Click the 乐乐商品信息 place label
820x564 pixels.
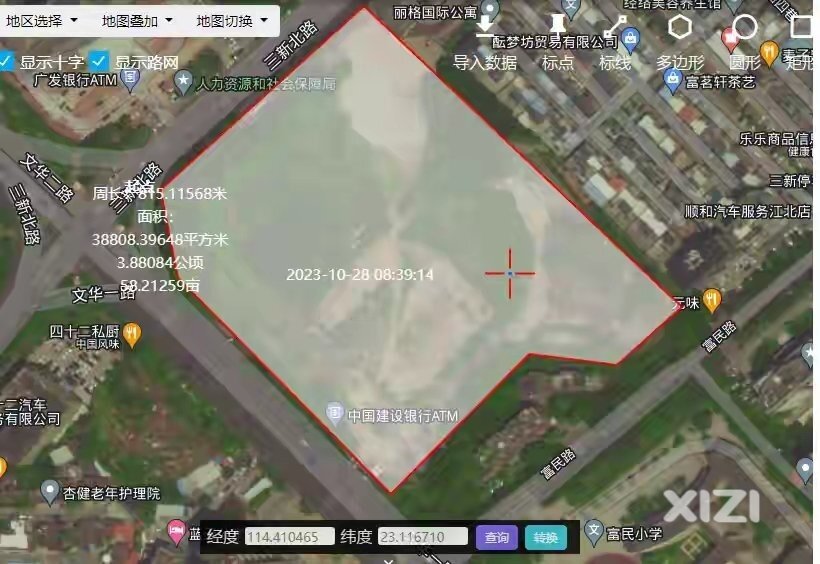point(778,139)
